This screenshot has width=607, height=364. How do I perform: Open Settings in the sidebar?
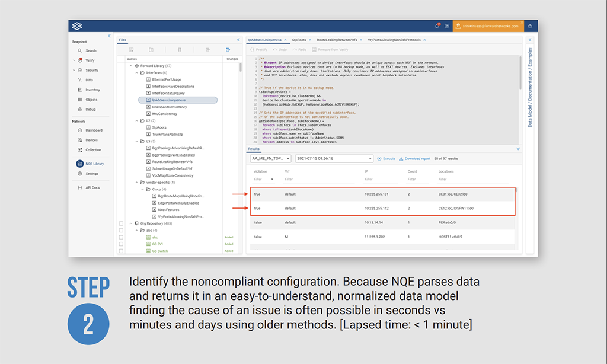tap(88, 174)
